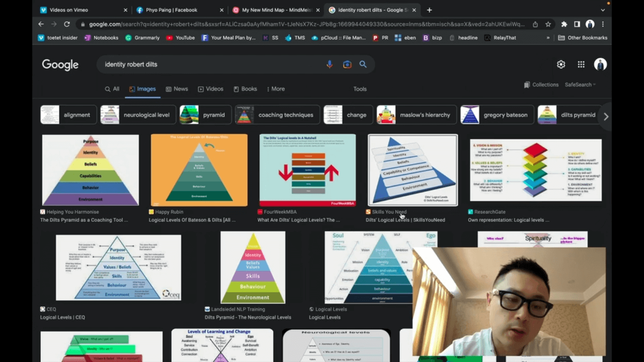The height and width of the screenshot is (362, 644).
Task: Select the Books search tab
Action: click(245, 89)
